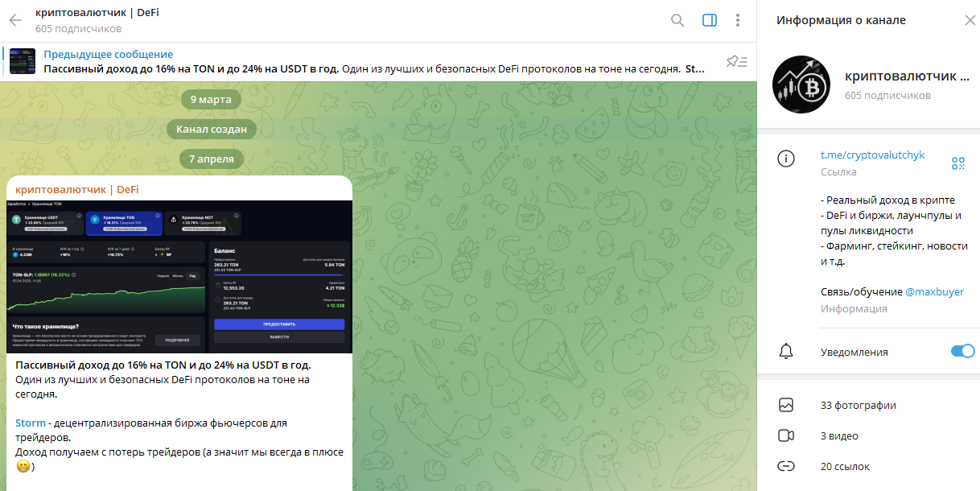Click channel name in info panel
Viewport: 980px width, 491px height.
tap(907, 76)
